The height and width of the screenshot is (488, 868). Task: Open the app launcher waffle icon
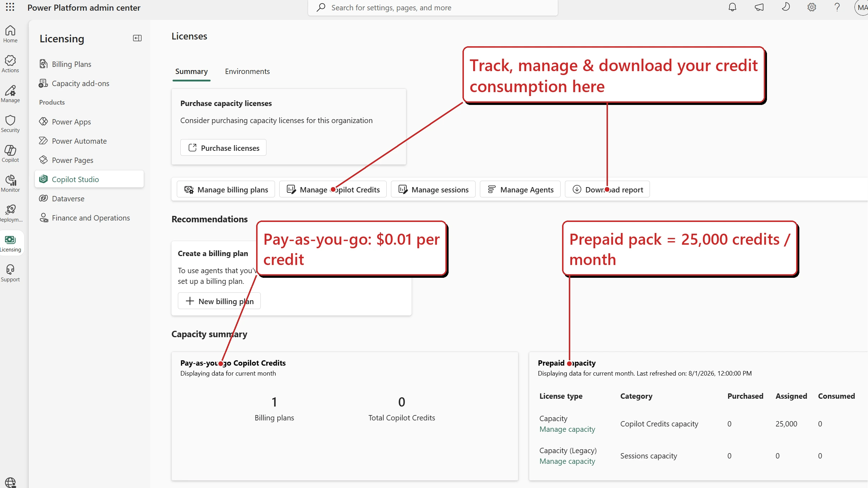10,7
